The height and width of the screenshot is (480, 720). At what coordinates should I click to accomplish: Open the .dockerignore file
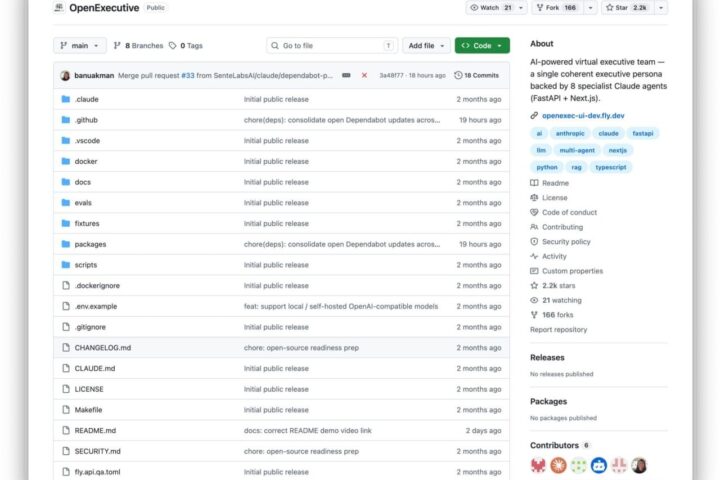point(97,285)
